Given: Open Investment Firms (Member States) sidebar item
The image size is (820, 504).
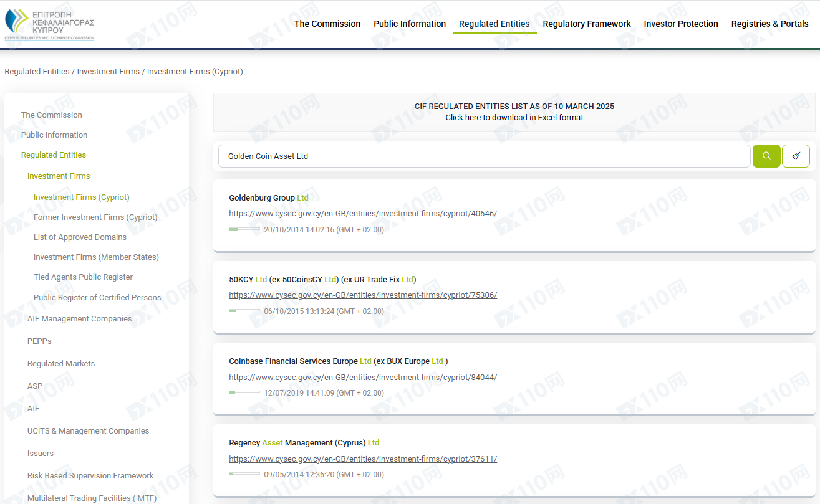Looking at the screenshot, I should click(96, 257).
